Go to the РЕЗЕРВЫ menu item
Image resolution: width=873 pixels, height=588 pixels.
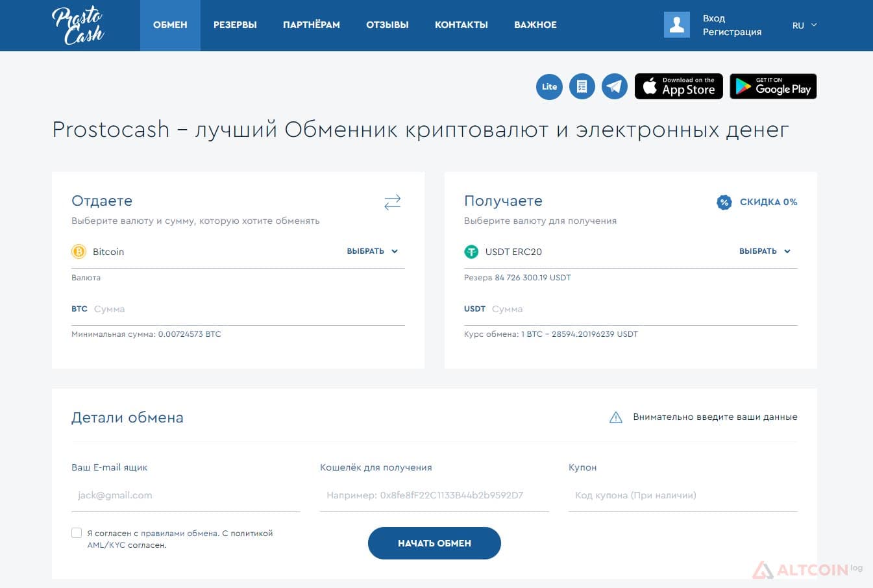[x=235, y=25]
